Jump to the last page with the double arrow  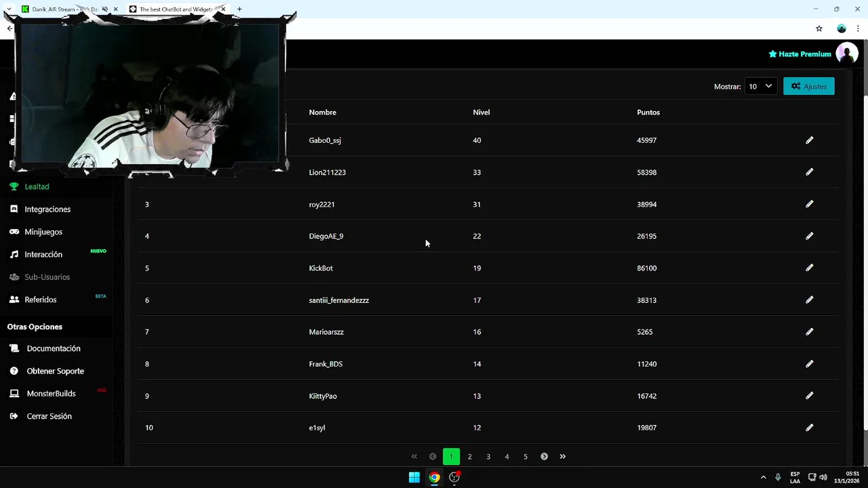[x=563, y=457]
